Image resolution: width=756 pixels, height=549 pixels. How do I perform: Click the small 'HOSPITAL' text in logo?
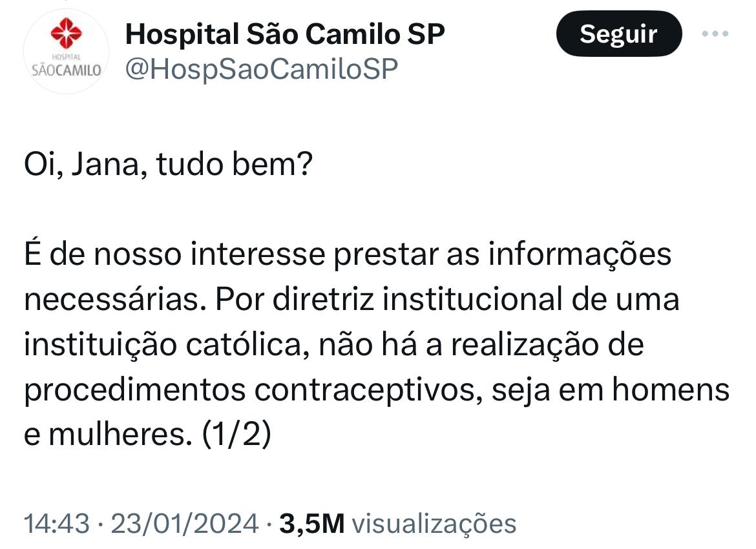(65, 57)
